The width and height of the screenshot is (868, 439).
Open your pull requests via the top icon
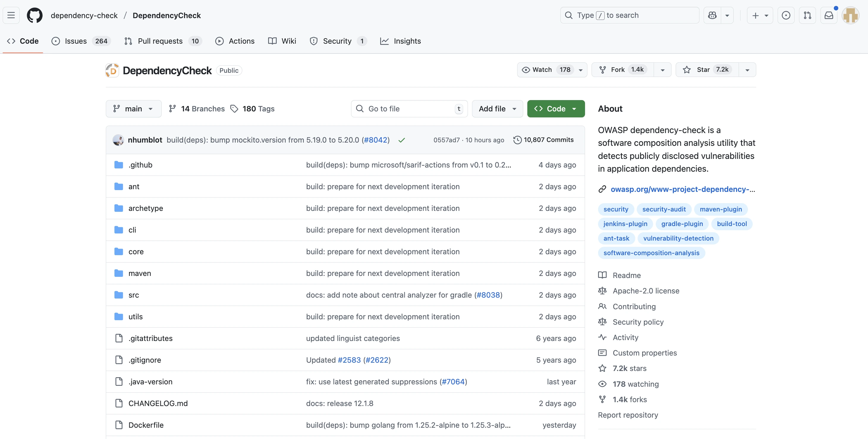[x=808, y=15]
